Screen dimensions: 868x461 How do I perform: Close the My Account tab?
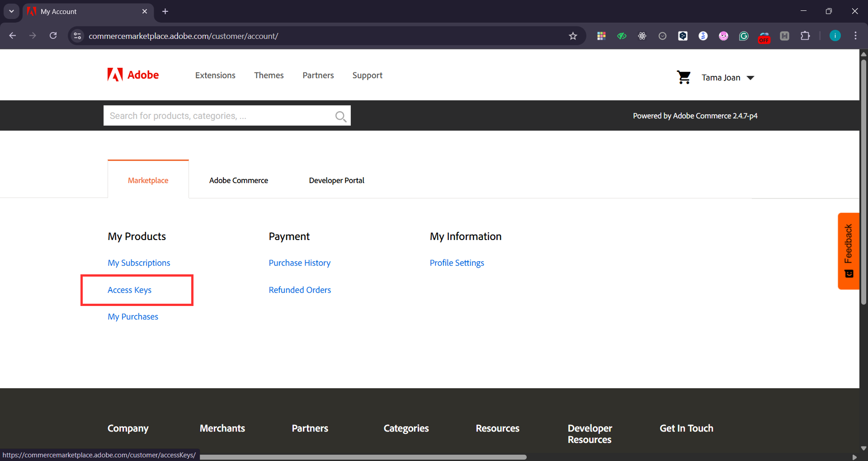[x=145, y=11]
